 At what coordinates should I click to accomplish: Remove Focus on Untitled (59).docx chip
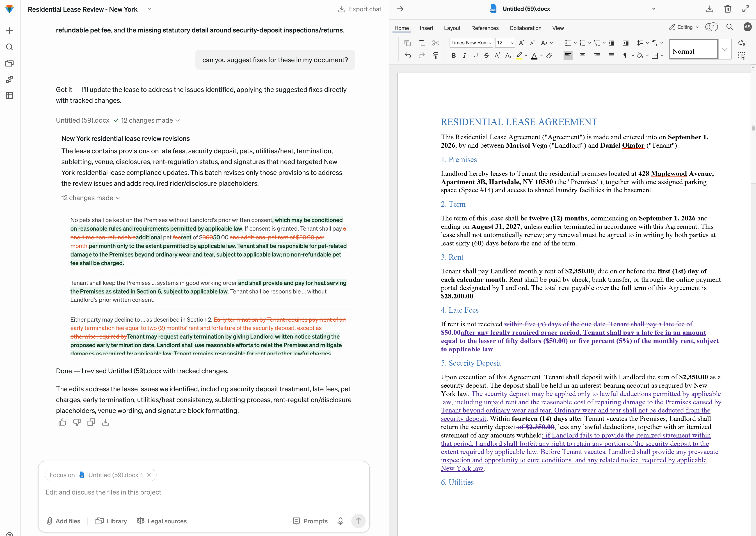point(149,475)
